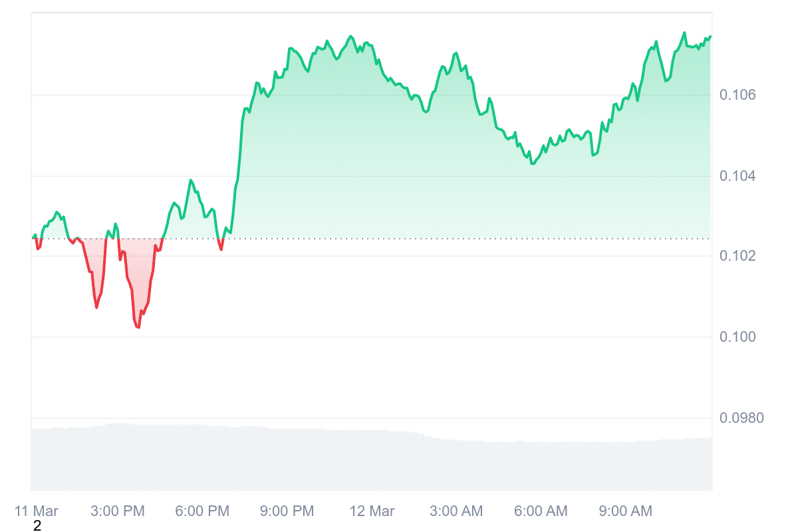
Task: Click the gray volume area at the bottom
Action: pyautogui.click(x=372, y=462)
